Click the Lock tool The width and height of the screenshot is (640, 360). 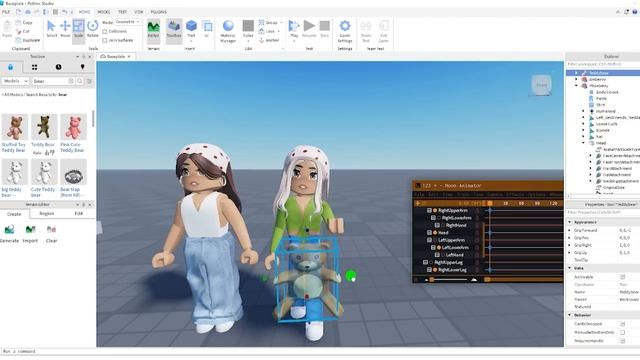tap(269, 31)
